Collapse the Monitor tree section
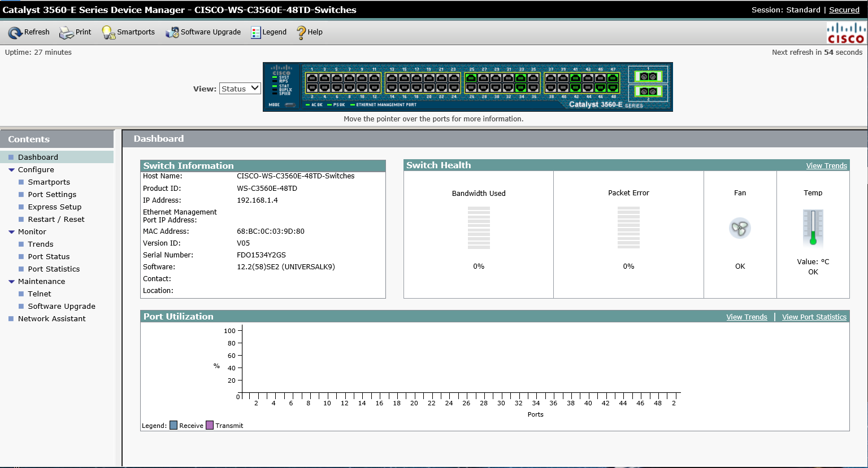 tap(11, 231)
